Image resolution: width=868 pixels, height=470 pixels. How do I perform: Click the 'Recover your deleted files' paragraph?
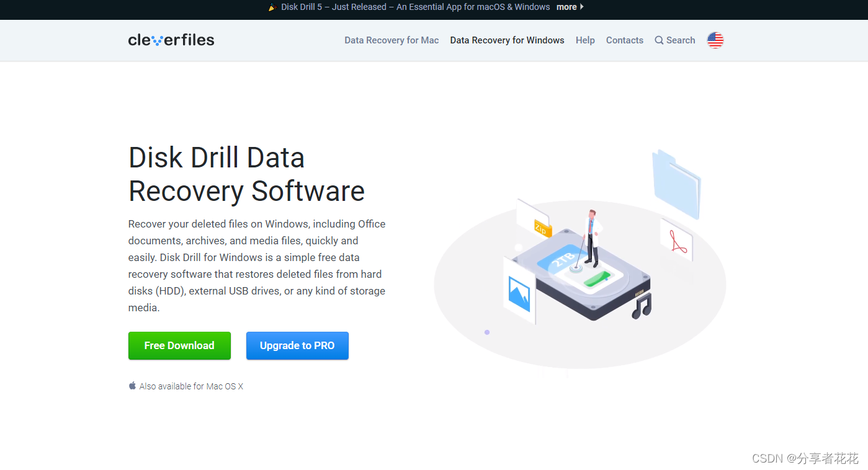tap(257, 265)
